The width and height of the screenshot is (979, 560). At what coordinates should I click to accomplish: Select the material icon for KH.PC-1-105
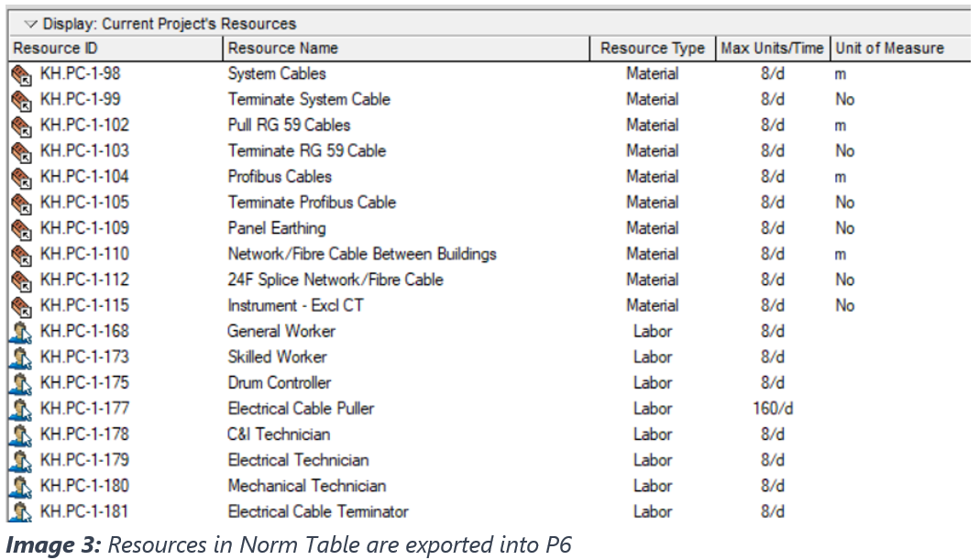pyautogui.click(x=21, y=203)
